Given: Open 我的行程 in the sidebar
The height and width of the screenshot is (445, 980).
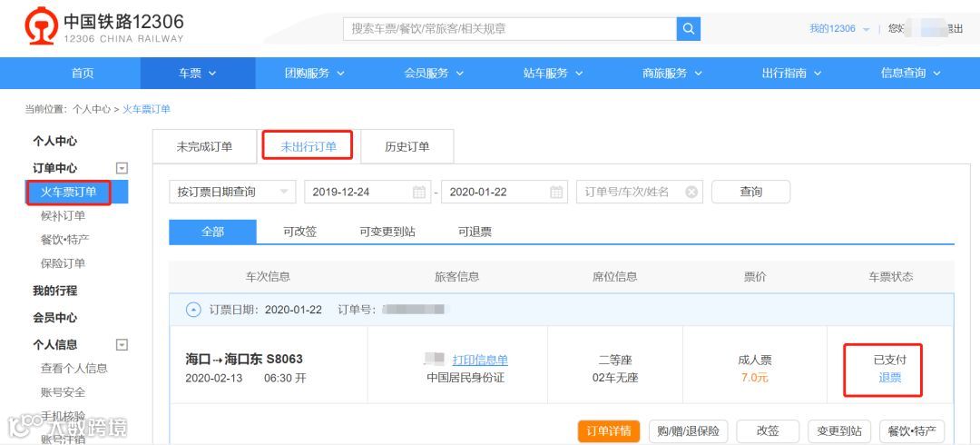Looking at the screenshot, I should (x=55, y=291).
